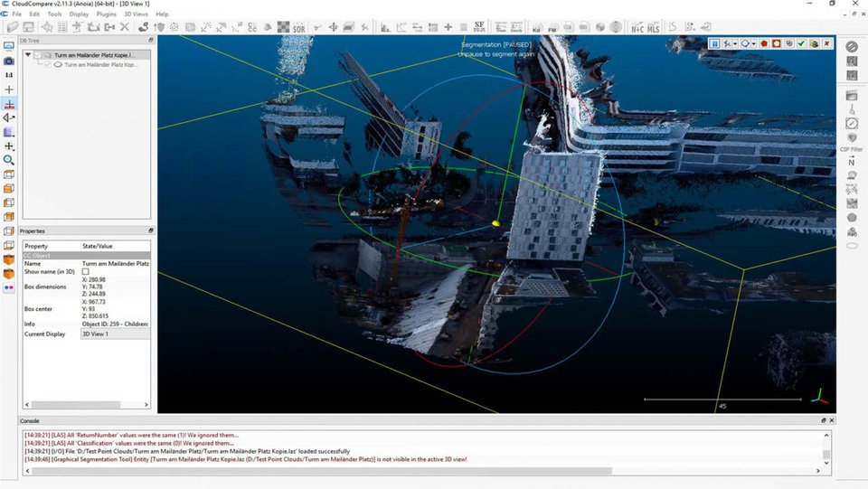This screenshot has width=868, height=489.
Task: Open the Display menu
Action: point(80,14)
